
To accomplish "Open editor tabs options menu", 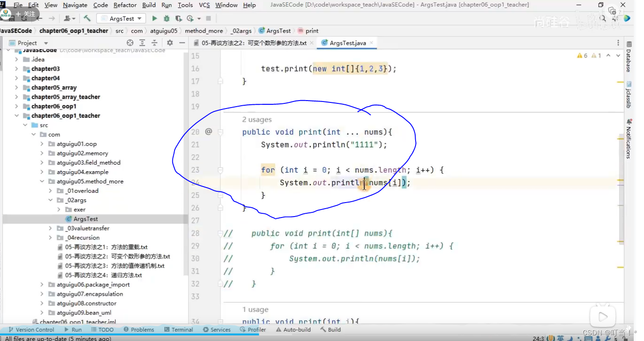I will coord(618,43).
